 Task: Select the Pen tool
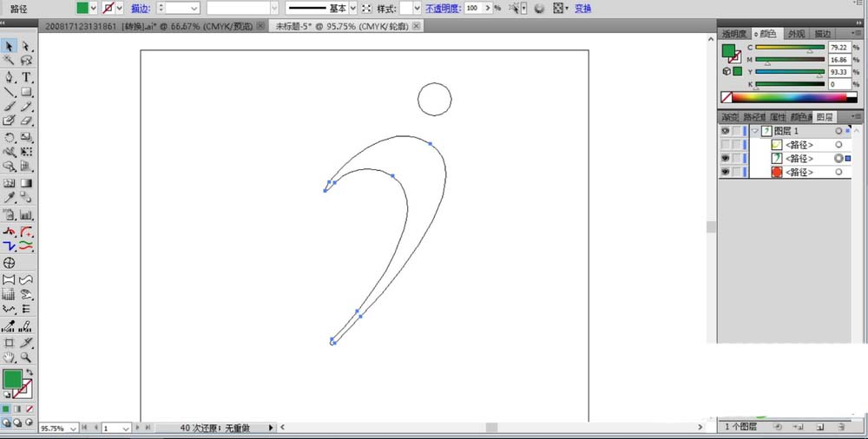(10, 77)
